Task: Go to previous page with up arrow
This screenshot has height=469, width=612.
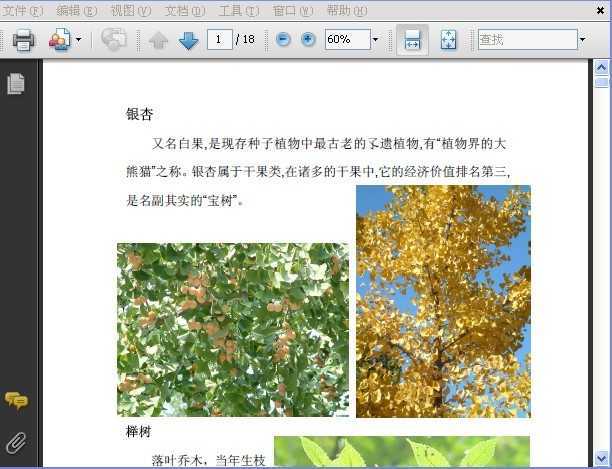Action: pos(158,41)
